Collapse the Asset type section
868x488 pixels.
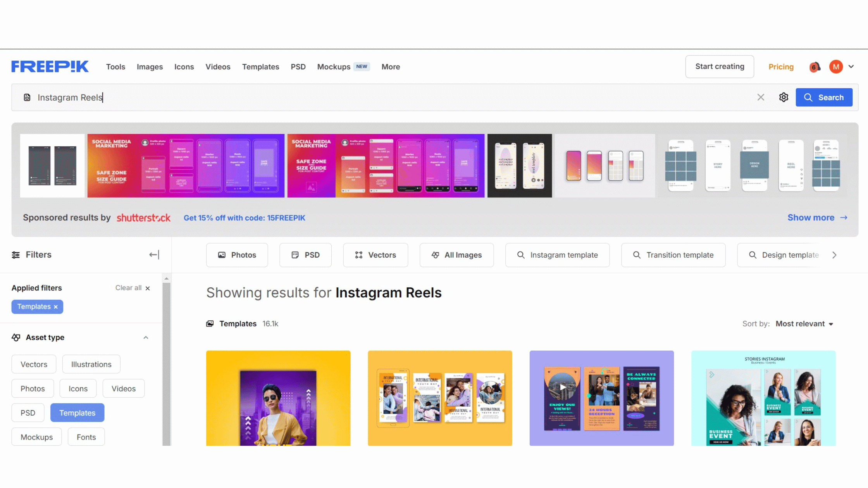pyautogui.click(x=146, y=337)
